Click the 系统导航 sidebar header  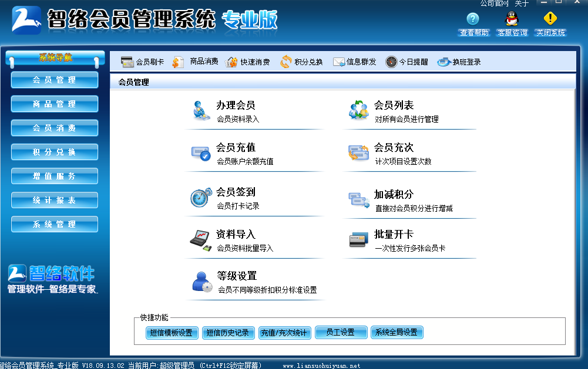click(x=55, y=57)
